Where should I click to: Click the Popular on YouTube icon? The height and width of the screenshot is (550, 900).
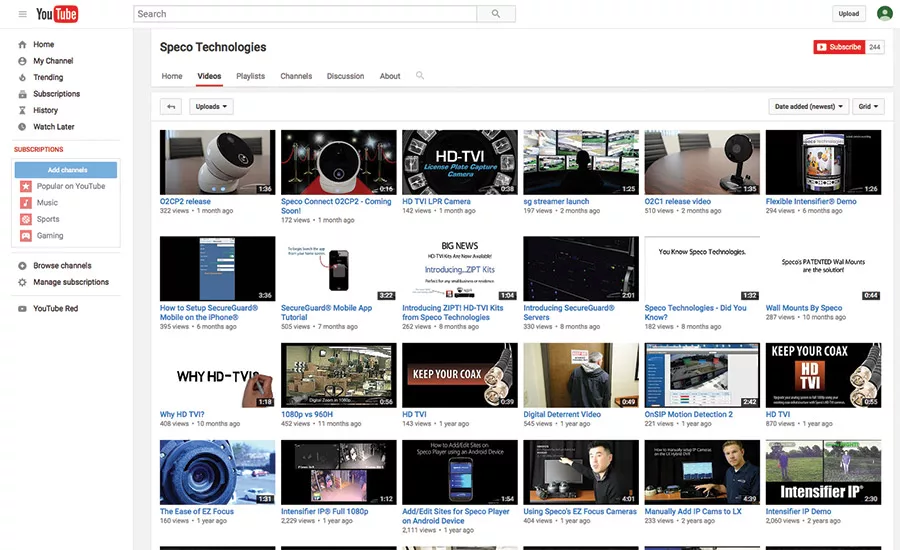(26, 186)
